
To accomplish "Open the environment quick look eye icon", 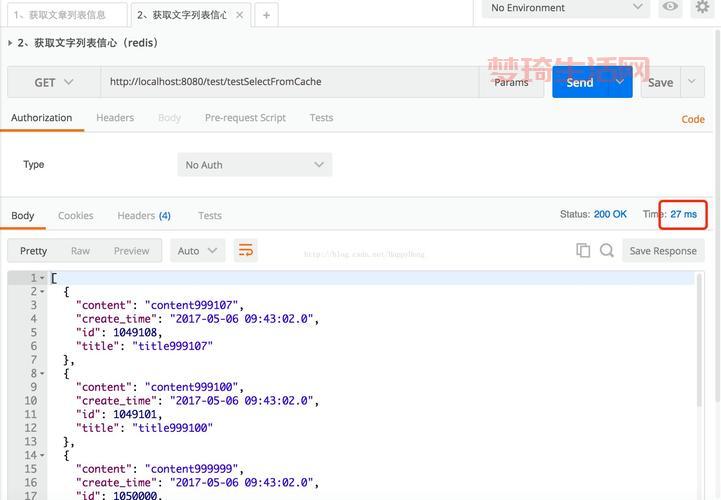I will pos(670,7).
